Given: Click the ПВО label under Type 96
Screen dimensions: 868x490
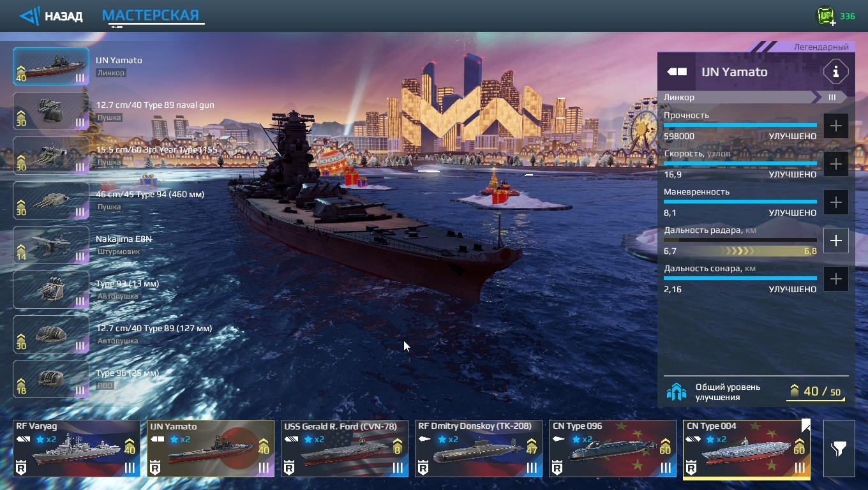Looking at the screenshot, I should click(105, 385).
